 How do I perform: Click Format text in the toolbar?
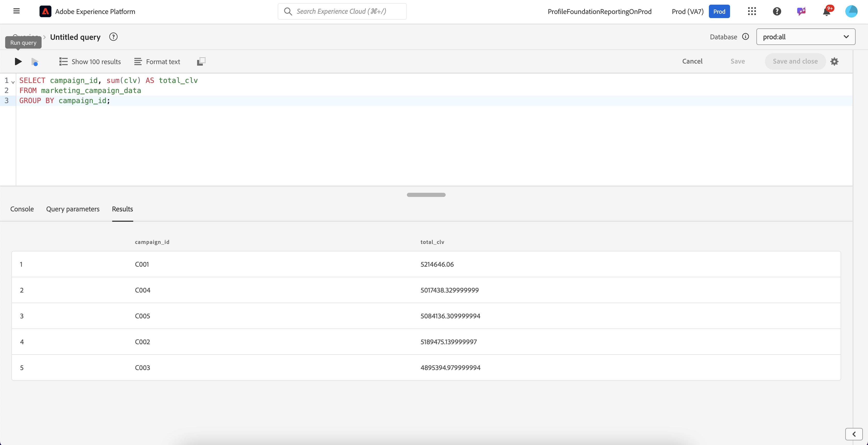pos(157,62)
